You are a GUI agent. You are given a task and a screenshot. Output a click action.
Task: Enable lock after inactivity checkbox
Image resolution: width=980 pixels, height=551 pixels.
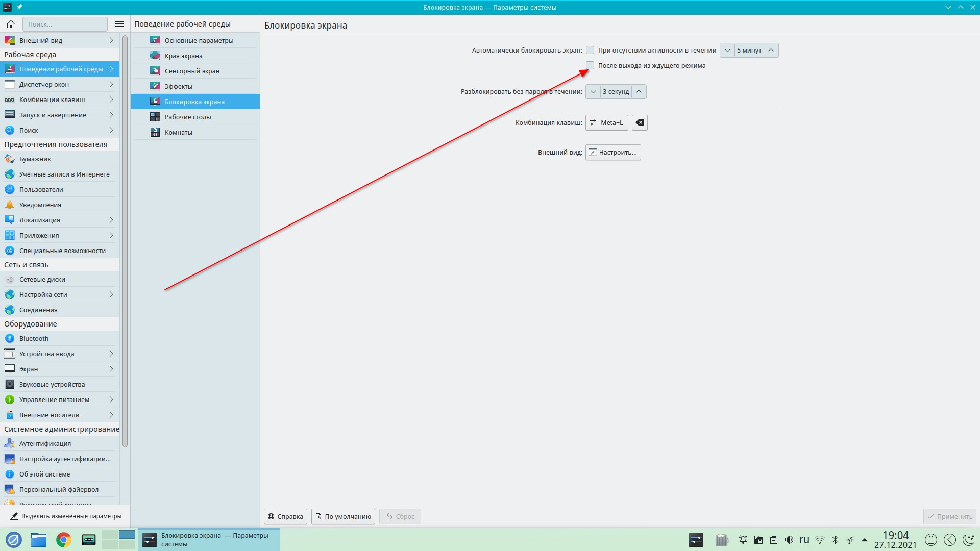590,50
